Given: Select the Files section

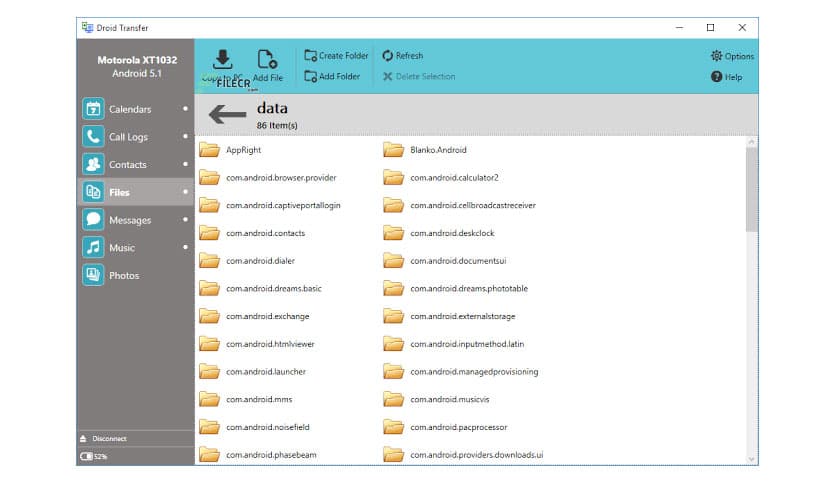Looking at the screenshot, I should point(135,192).
